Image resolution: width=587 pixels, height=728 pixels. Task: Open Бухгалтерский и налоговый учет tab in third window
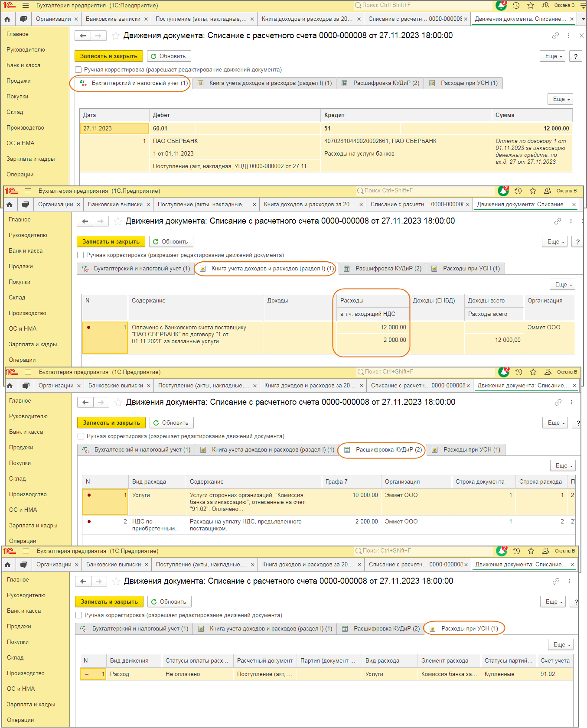pos(136,450)
